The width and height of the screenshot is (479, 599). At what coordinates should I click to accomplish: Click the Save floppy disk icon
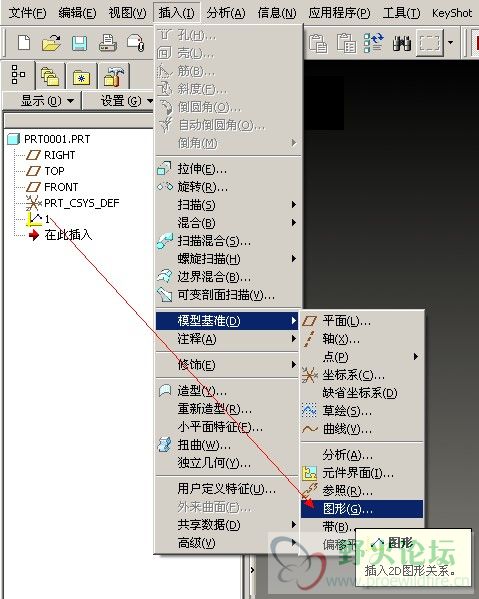[79, 43]
